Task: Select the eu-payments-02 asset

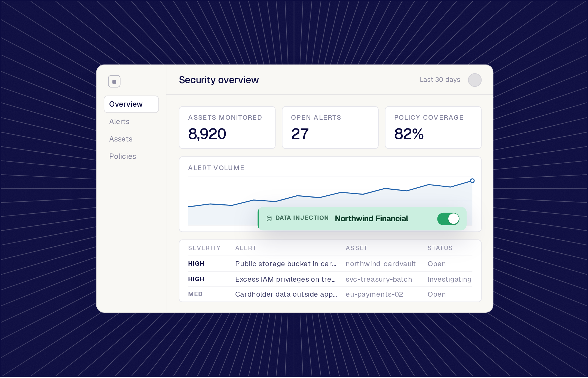Action: (x=374, y=294)
